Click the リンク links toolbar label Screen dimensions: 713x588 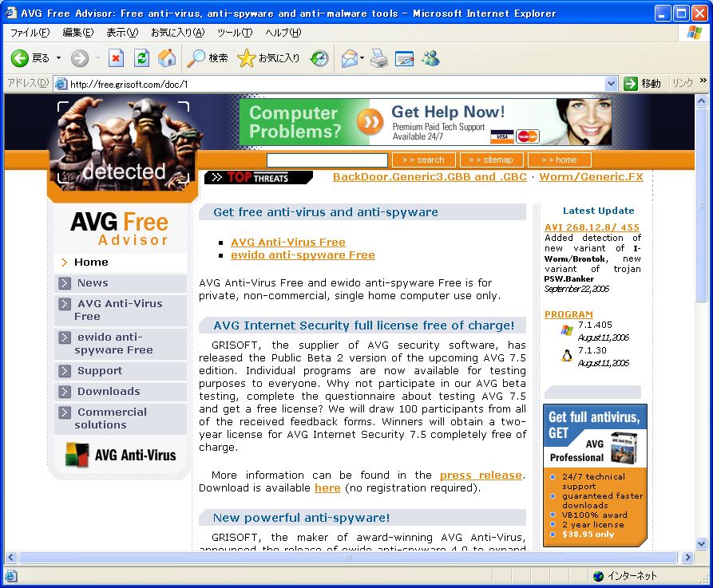(683, 83)
